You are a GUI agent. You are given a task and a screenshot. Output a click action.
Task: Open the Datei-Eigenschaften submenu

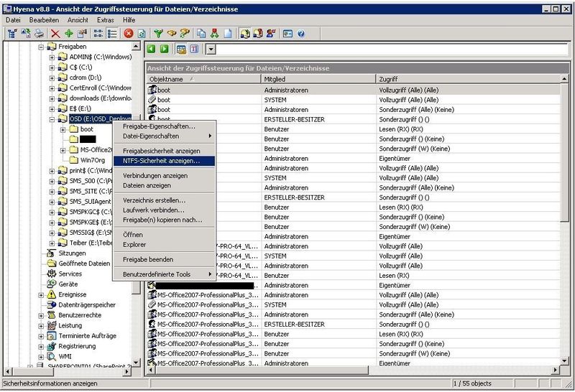[x=164, y=136]
